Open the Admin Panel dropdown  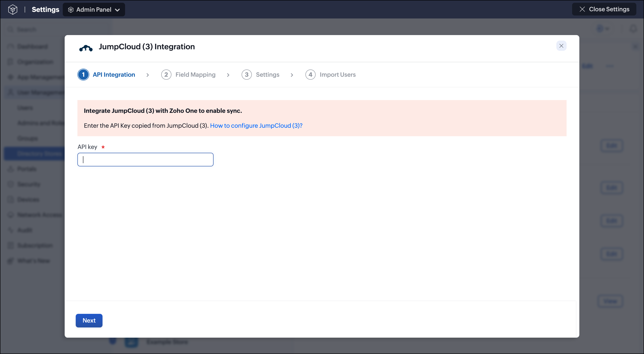(x=94, y=10)
